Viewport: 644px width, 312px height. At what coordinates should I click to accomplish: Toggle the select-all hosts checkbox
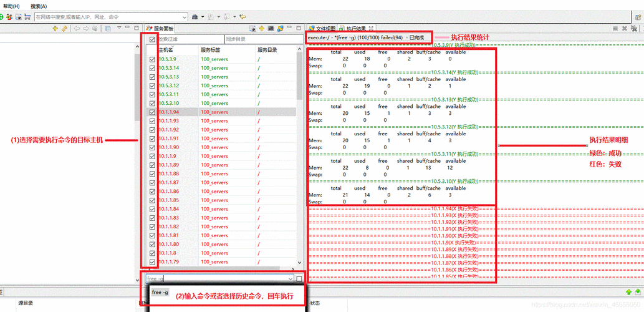[x=152, y=39]
